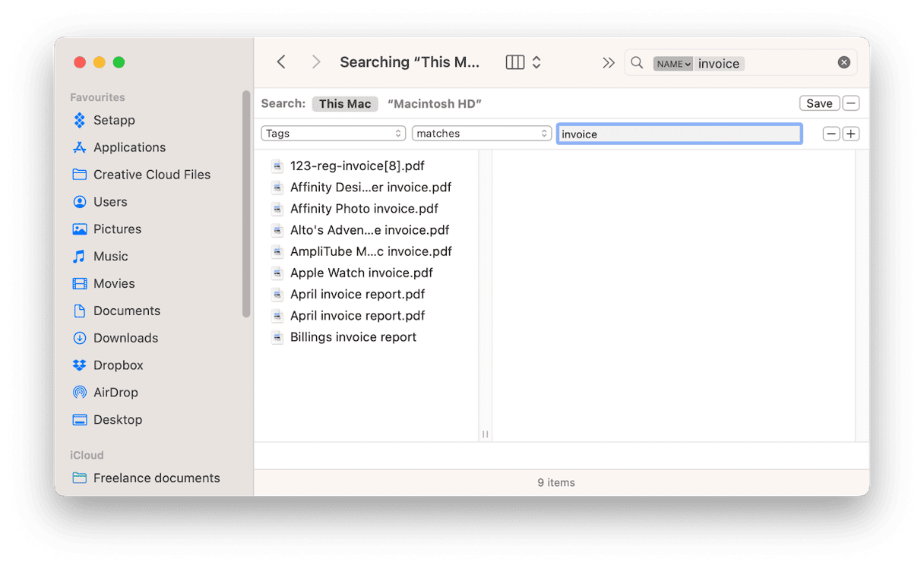The image size is (924, 568).
Task: Click the 9 items status text
Action: coord(556,483)
